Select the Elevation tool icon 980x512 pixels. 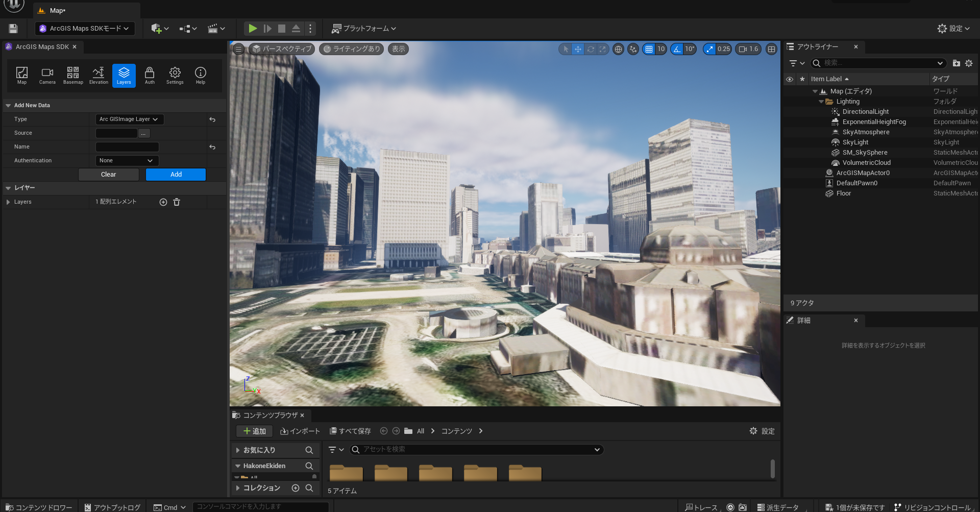pyautogui.click(x=99, y=75)
